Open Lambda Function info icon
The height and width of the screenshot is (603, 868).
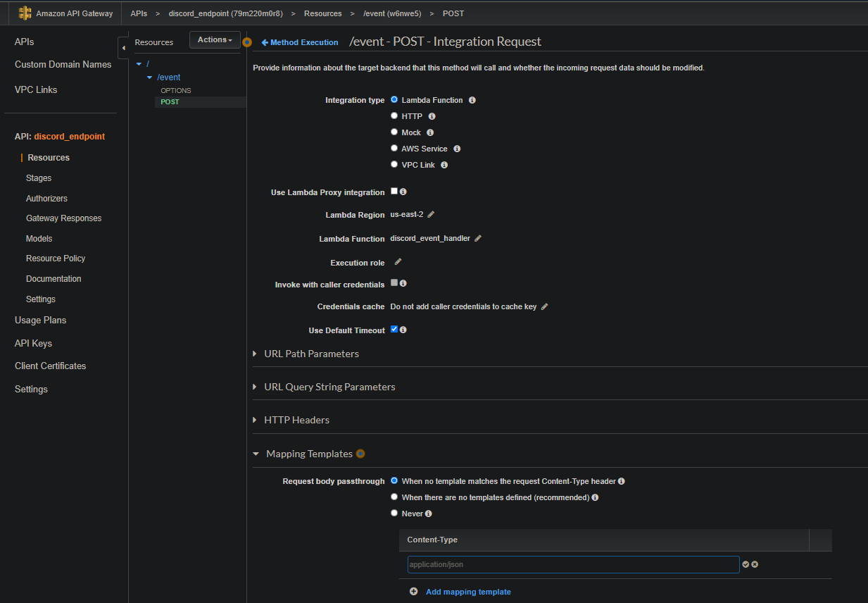point(472,100)
